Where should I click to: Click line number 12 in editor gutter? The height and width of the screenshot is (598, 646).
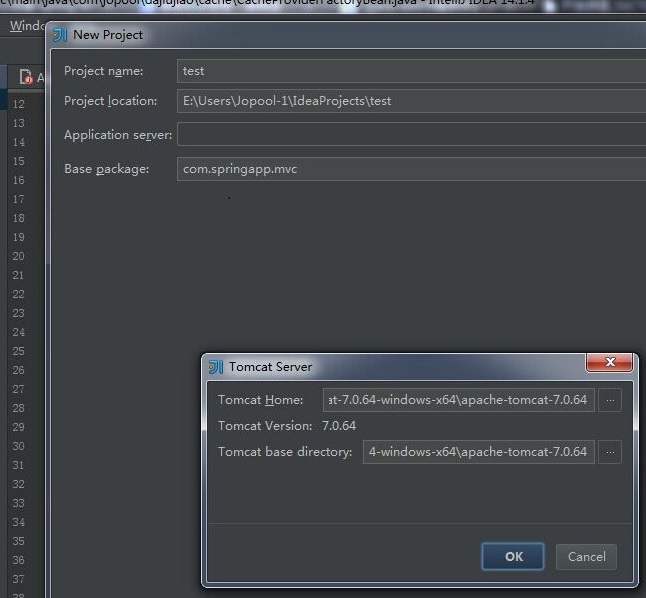19,104
